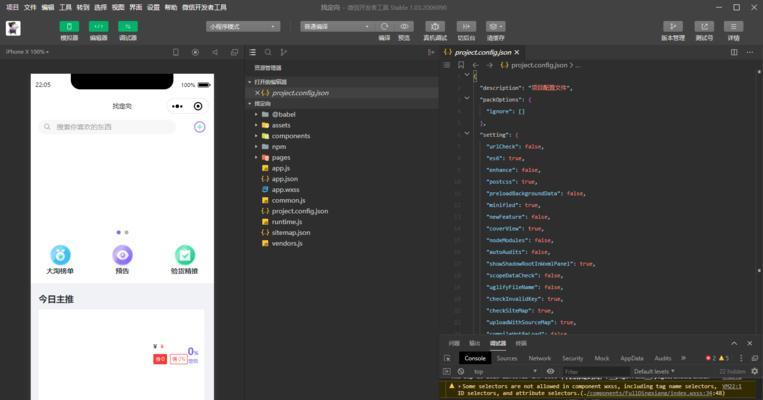Open the VM22:1 source link in console

pyautogui.click(x=731, y=386)
